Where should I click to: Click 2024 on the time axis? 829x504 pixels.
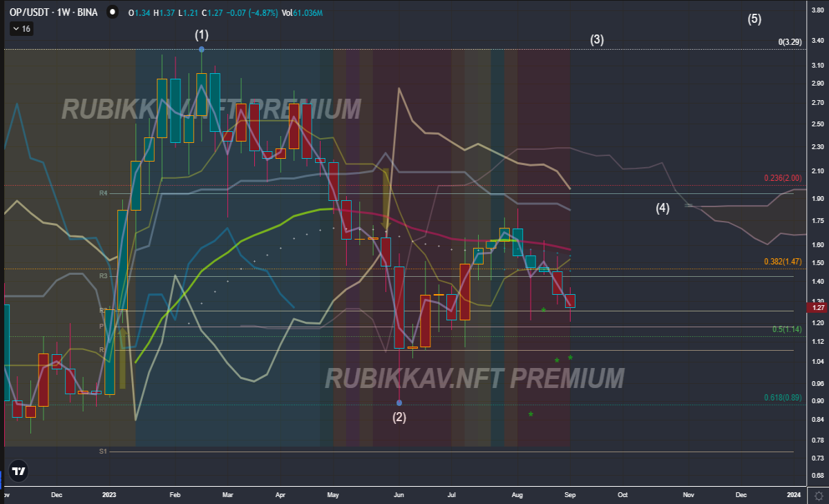click(x=794, y=495)
